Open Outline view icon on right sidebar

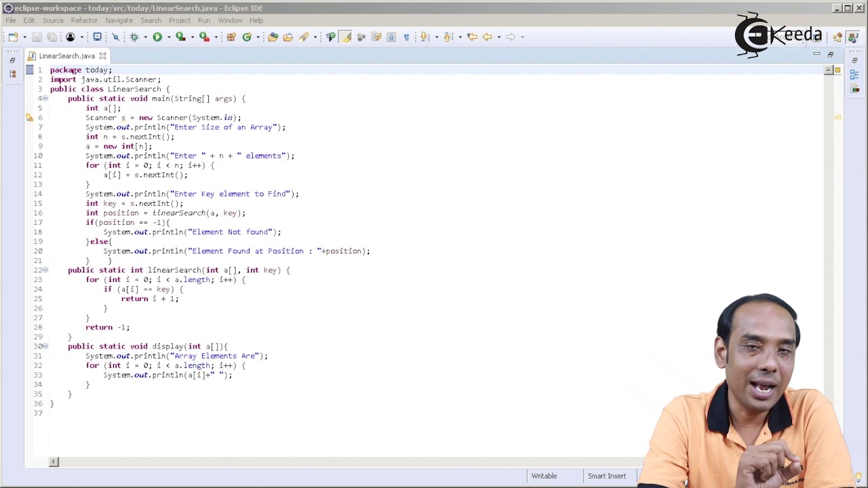[x=854, y=75]
